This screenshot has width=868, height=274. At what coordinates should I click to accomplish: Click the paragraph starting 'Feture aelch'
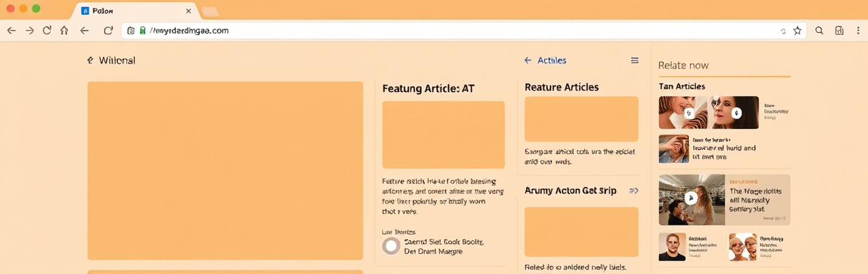point(443,196)
